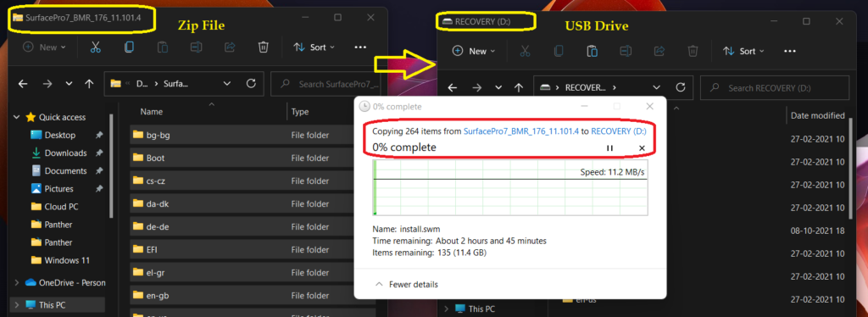
Task: Select Desktop in Quick access
Action: [x=60, y=135]
